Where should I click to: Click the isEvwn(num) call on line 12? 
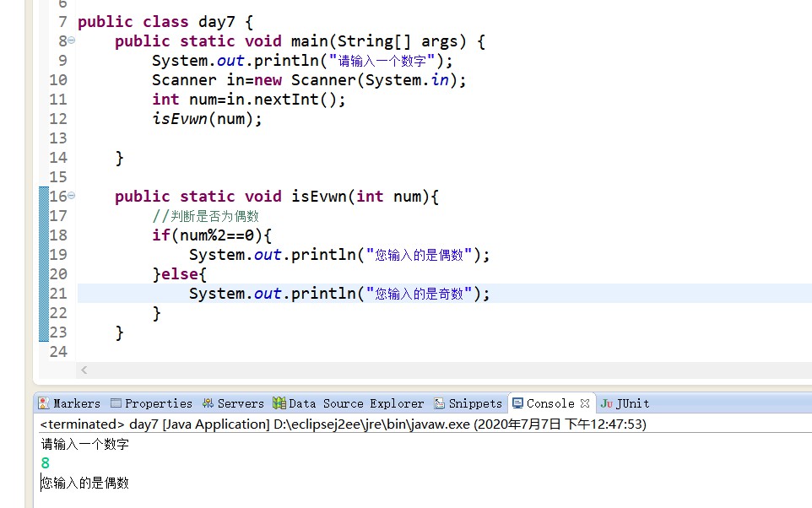207,119
